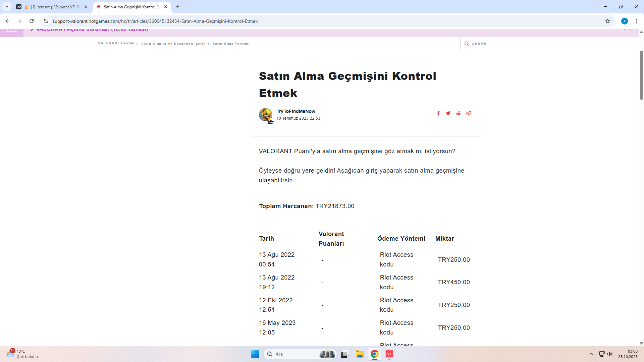Open Chrome three-dot menu
The image size is (644, 362).
[x=636, y=21]
